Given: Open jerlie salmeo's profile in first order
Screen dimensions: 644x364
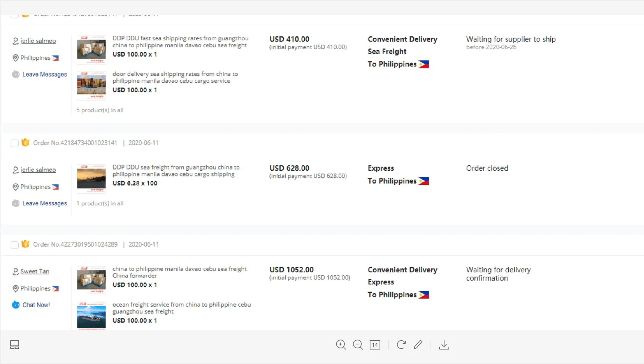Looking at the screenshot, I should click(38, 41).
